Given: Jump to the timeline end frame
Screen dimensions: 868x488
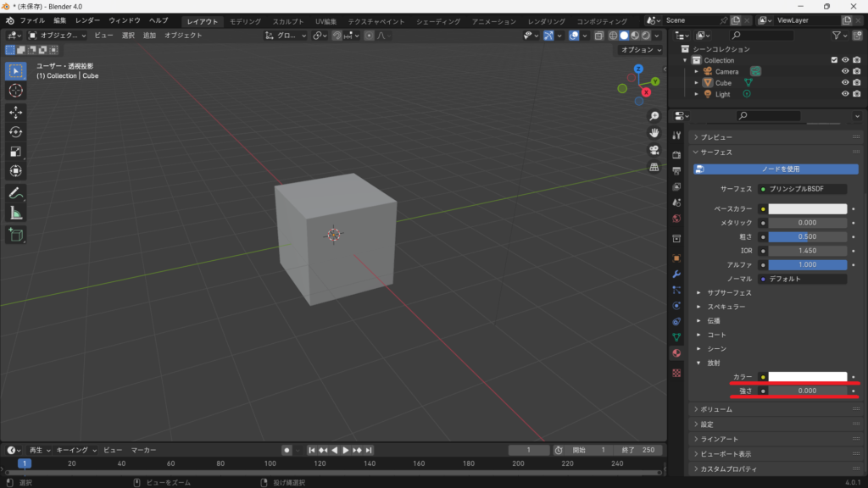Looking at the screenshot, I should 369,451.
